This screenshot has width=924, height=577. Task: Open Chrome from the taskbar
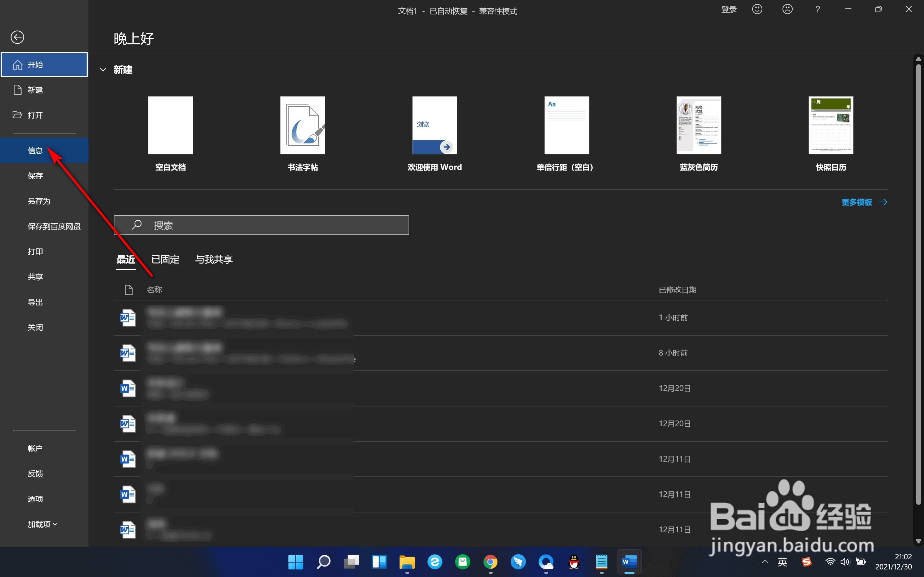pos(490,562)
